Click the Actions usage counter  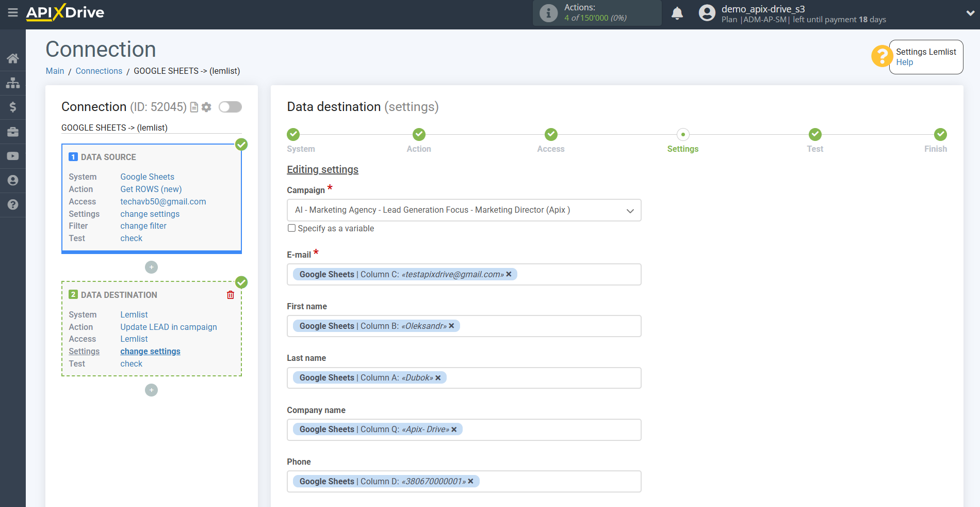[x=595, y=18]
